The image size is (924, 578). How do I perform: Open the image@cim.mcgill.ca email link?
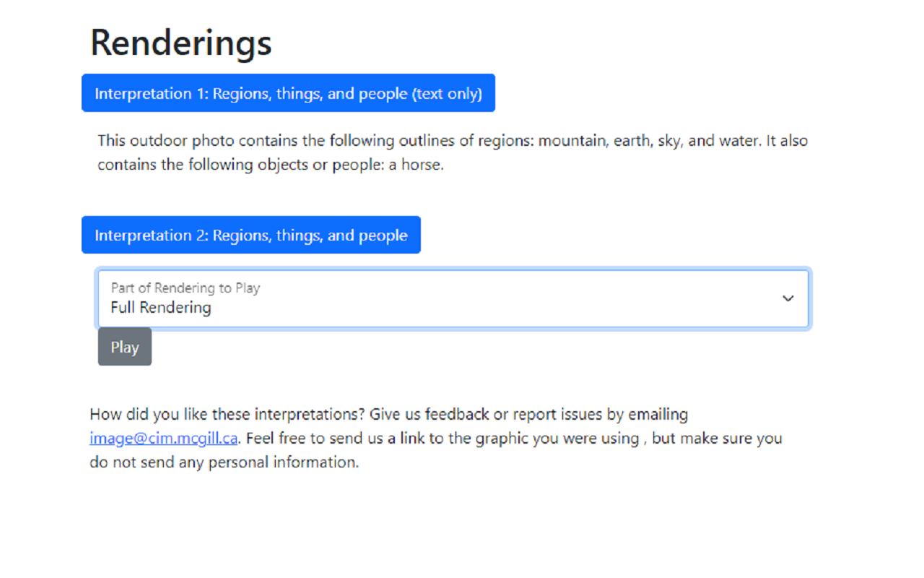(x=163, y=439)
